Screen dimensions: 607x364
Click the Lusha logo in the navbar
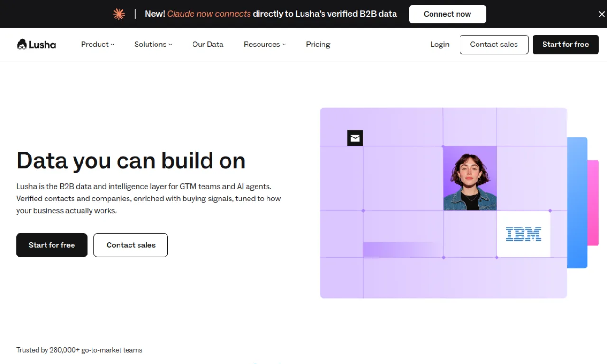[x=37, y=45]
